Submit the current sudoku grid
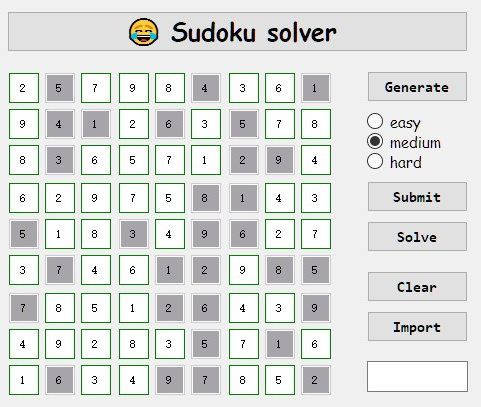481x407 pixels. click(417, 197)
